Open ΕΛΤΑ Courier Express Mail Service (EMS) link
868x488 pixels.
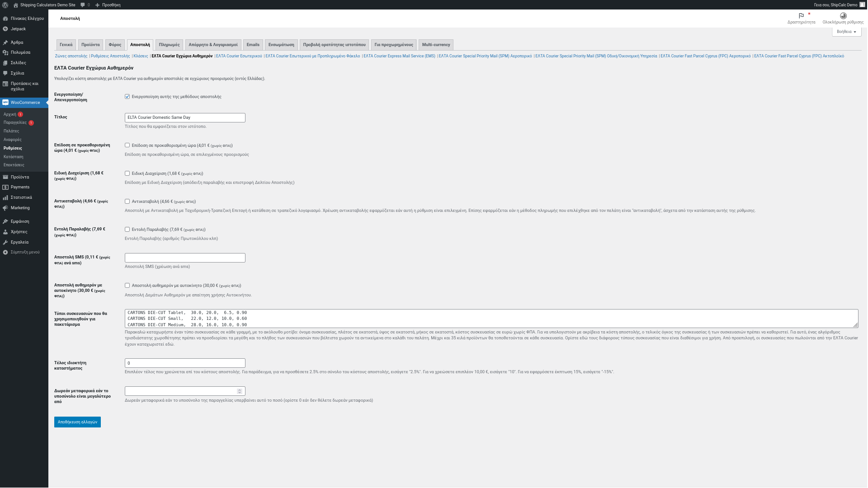pyautogui.click(x=399, y=56)
